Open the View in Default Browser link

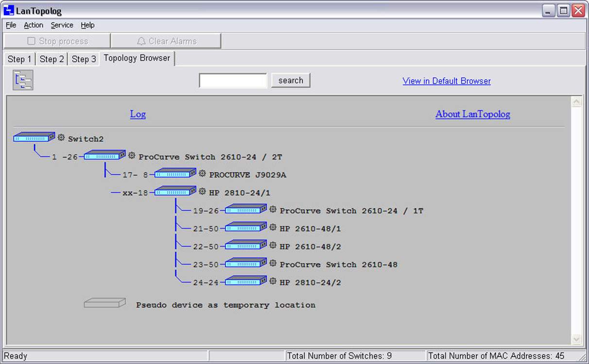447,81
